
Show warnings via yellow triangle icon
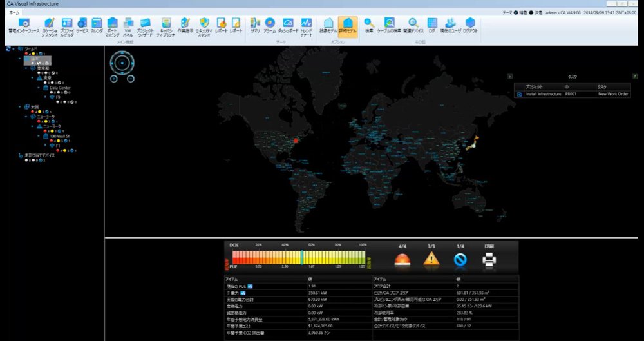(431, 259)
